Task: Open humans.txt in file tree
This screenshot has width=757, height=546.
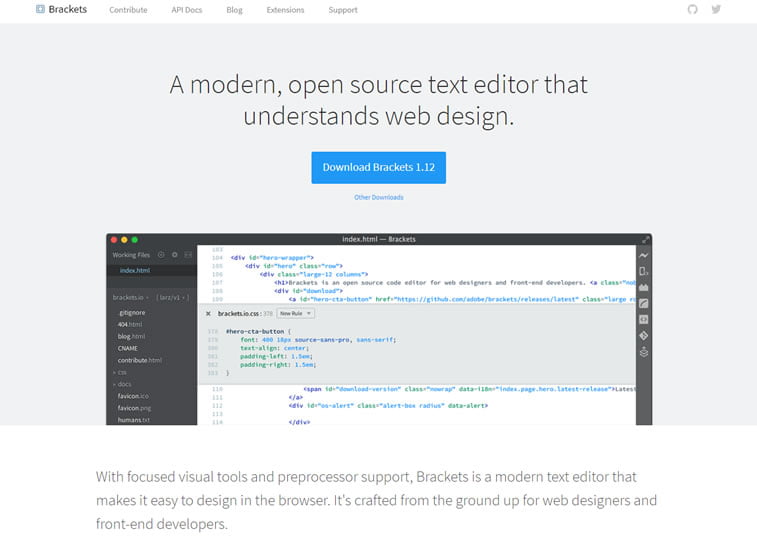Action: 134,420
